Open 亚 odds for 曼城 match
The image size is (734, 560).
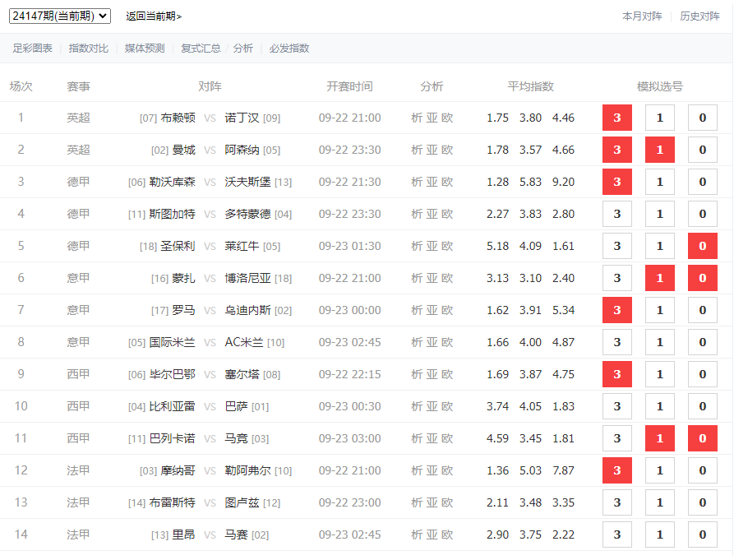tap(432, 150)
